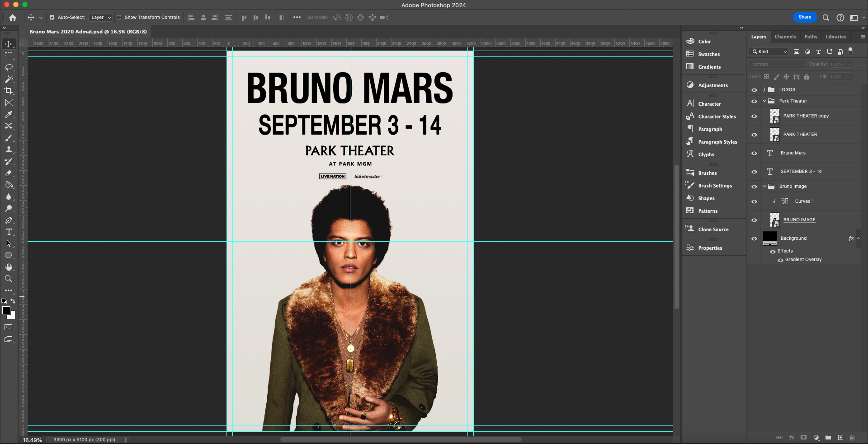This screenshot has height=444, width=868.
Task: Open more align options ellipsis
Action: [x=297, y=18]
